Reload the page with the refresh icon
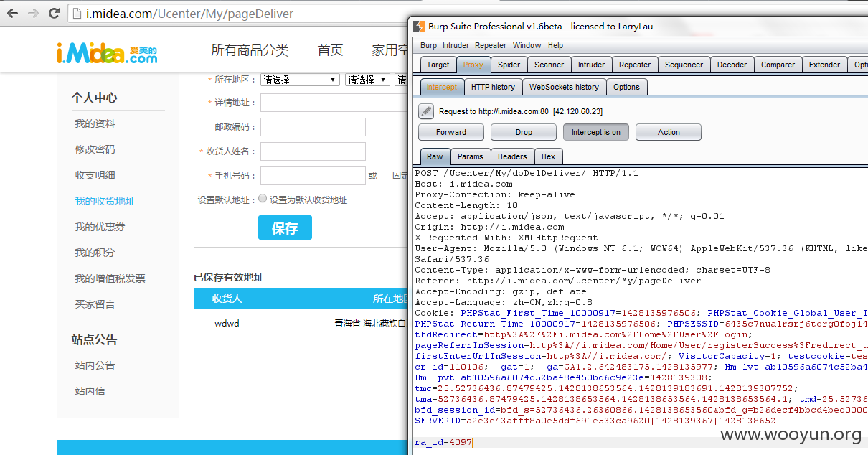The height and width of the screenshot is (455, 868). click(x=54, y=13)
